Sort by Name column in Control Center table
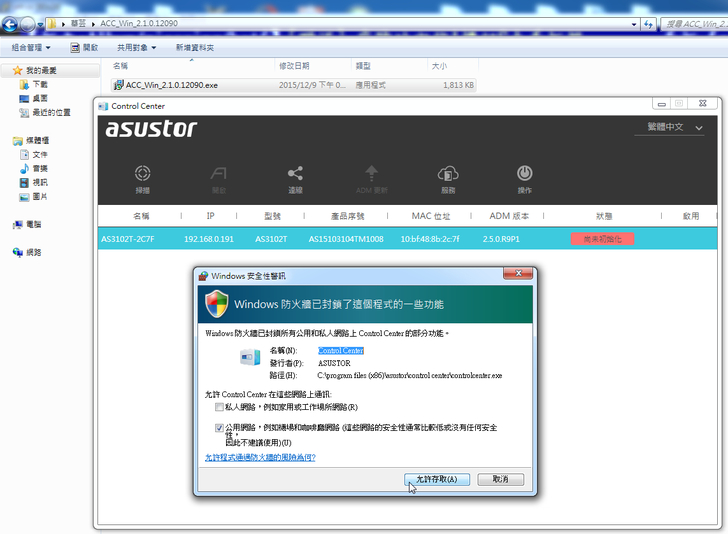 141,216
